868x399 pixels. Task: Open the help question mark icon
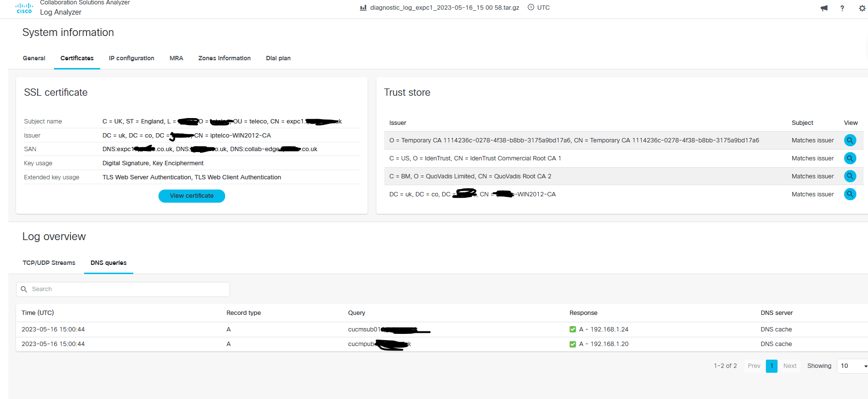[842, 8]
